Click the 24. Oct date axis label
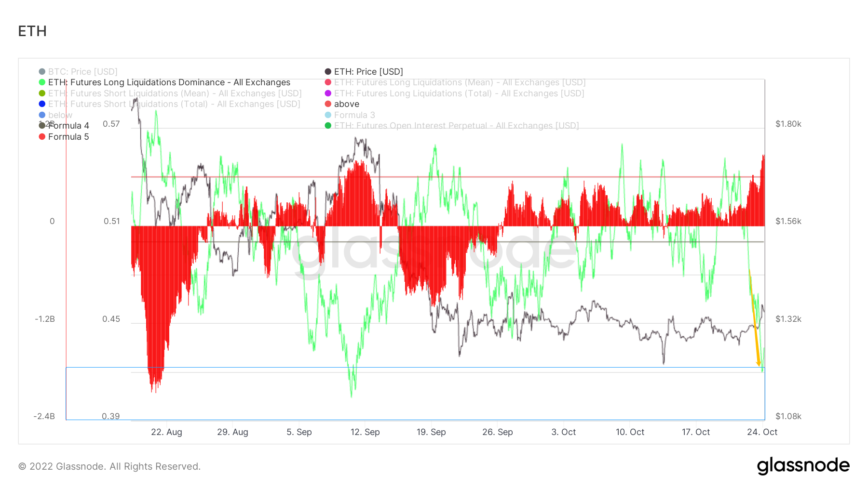Viewport: 868px width, 488px height. click(762, 432)
